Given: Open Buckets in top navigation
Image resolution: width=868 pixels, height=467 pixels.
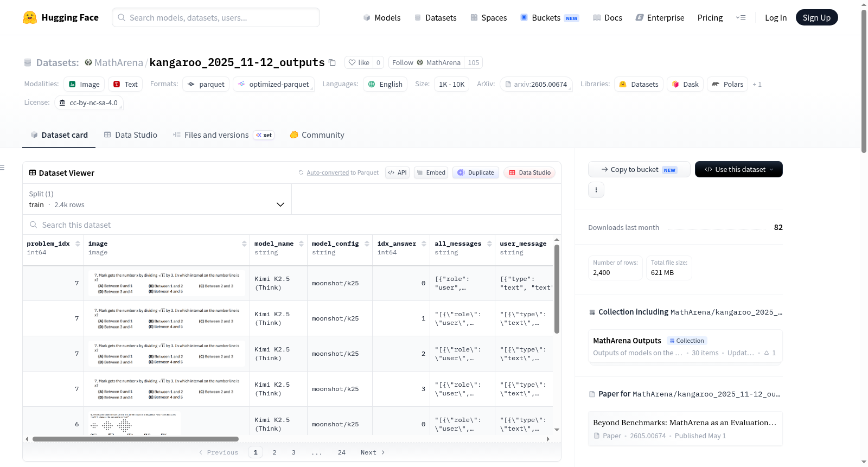Looking at the screenshot, I should (x=549, y=17).
